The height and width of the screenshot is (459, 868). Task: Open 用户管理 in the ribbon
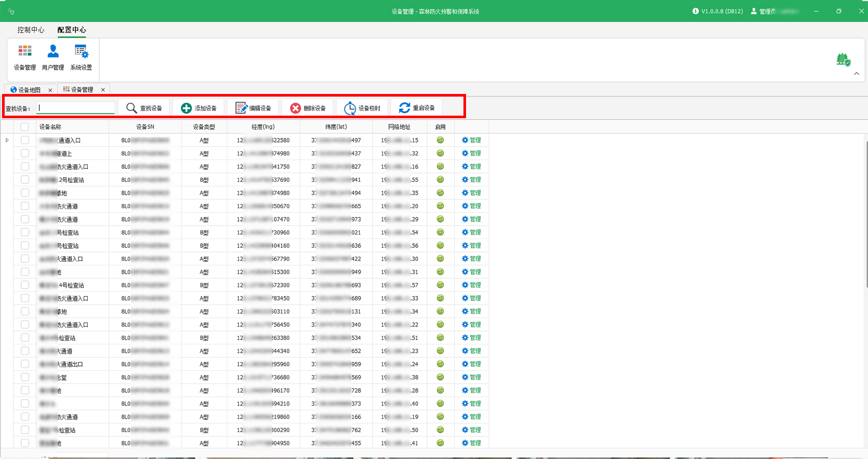(x=53, y=57)
